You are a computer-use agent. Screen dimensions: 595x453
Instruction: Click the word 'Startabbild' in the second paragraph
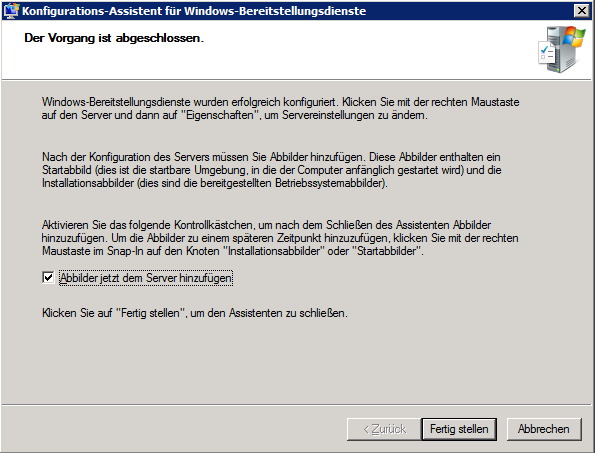tap(67, 170)
